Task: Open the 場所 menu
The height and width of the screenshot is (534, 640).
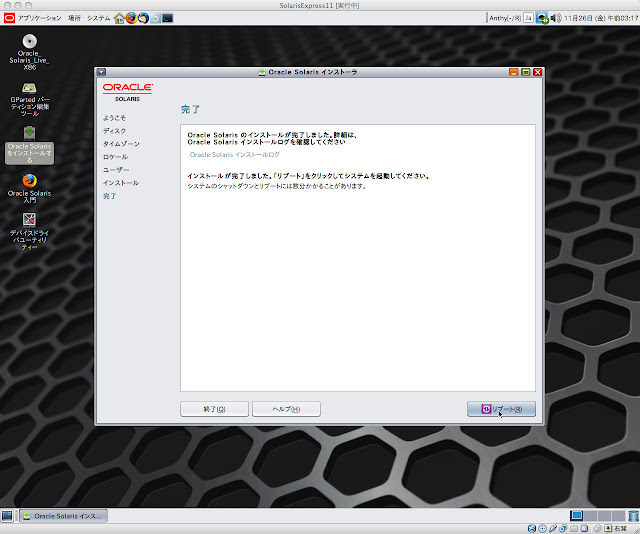Action: (74, 18)
